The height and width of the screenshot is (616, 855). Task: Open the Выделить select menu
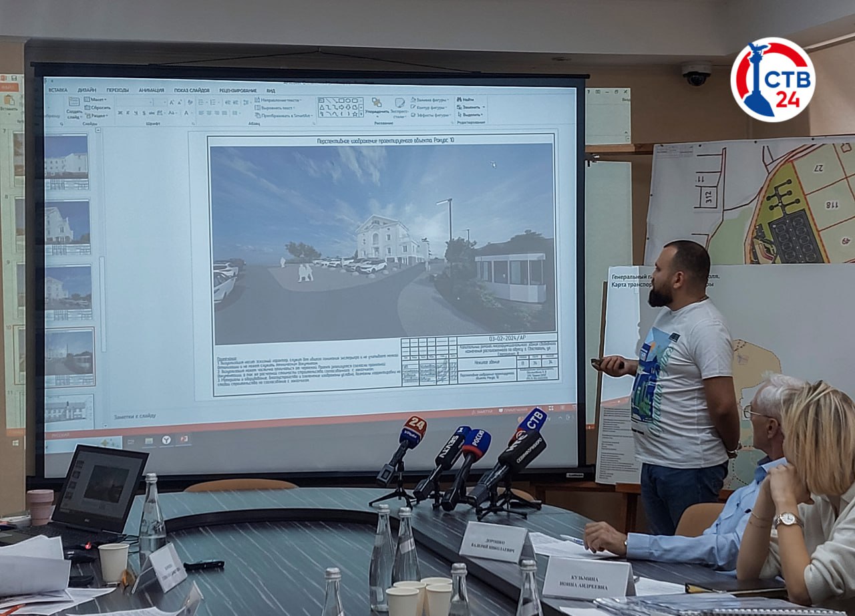(469, 115)
